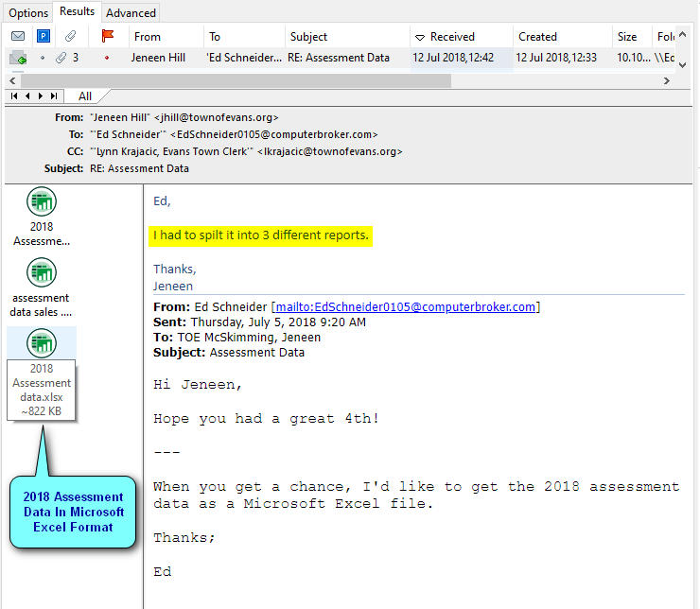The image size is (700, 609).
Task: Select the sender name Jeneen Hill in results
Action: (x=158, y=58)
